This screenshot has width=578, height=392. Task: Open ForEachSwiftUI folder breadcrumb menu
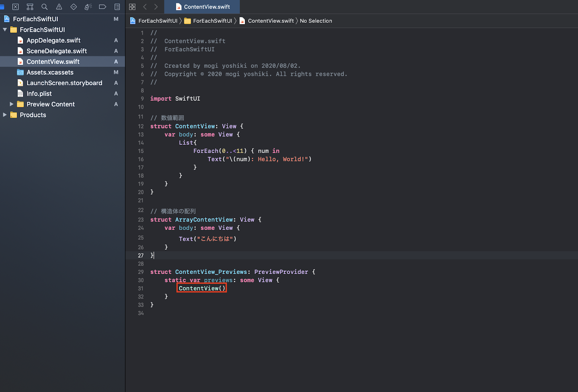212,21
